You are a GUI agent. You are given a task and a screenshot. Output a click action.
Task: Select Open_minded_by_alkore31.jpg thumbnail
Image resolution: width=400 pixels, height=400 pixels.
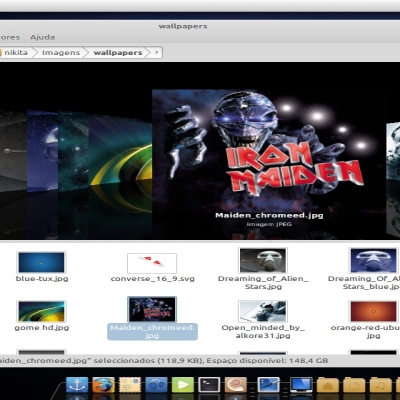(x=263, y=311)
